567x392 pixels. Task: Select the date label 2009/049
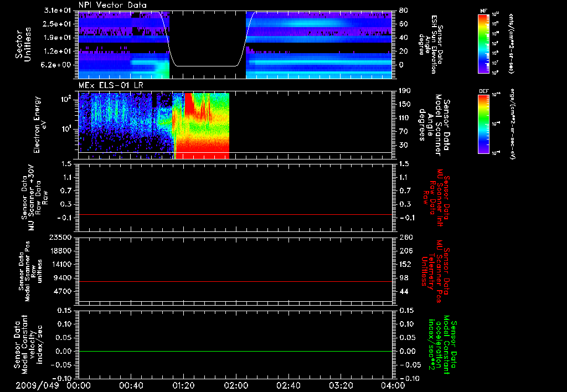(37, 385)
